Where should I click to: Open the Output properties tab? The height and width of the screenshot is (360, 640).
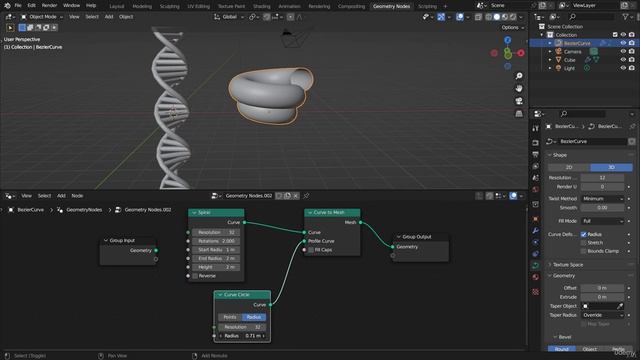click(536, 154)
